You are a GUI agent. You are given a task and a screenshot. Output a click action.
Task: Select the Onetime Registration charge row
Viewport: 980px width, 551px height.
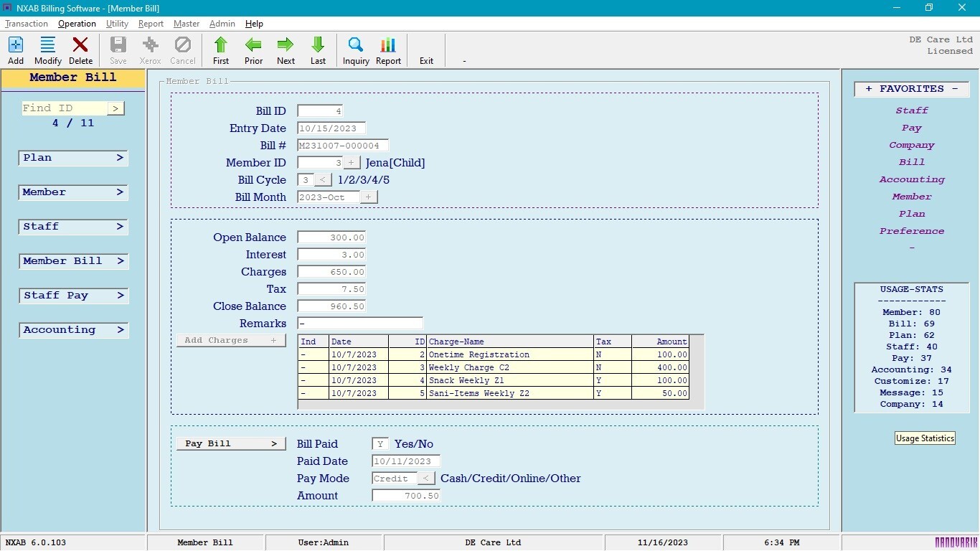click(494, 354)
